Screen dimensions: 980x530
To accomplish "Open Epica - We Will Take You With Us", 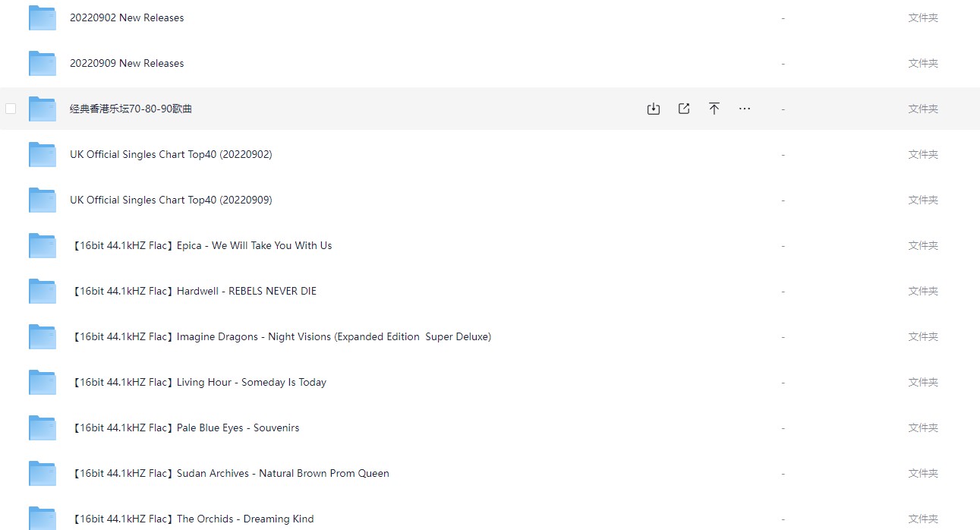I will pos(201,245).
